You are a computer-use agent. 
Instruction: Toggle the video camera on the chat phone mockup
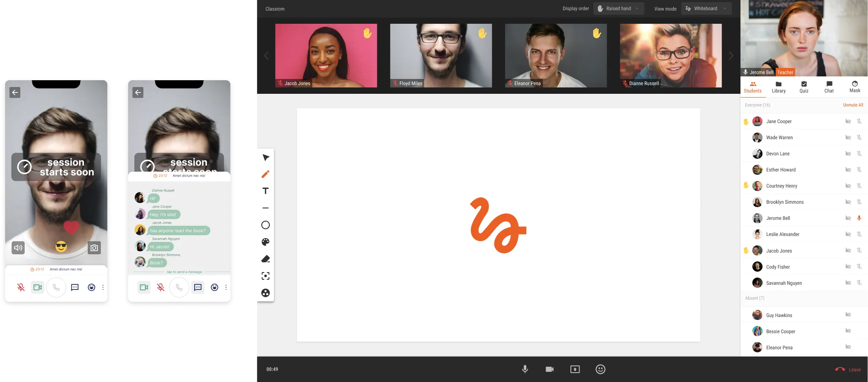pyautogui.click(x=144, y=287)
